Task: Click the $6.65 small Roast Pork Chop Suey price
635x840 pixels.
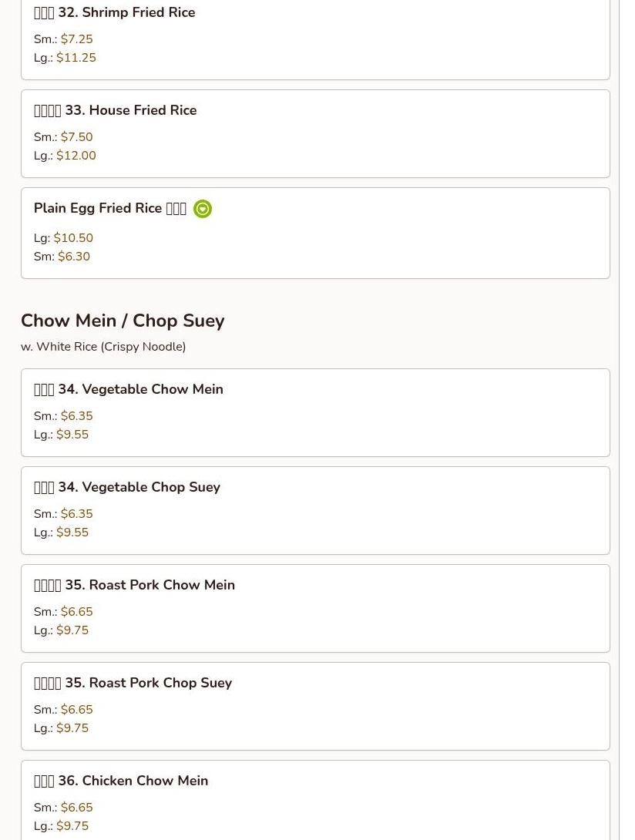Action: [76, 710]
